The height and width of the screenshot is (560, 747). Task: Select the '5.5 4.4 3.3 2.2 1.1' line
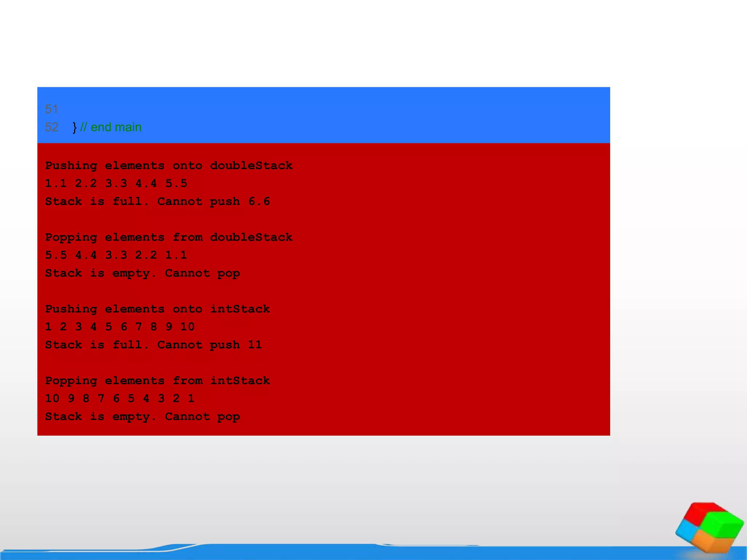(116, 255)
